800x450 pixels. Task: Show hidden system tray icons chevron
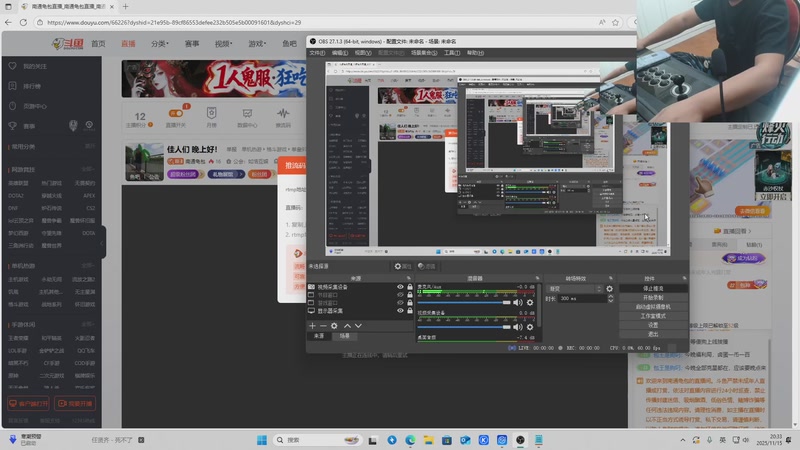tap(683, 440)
